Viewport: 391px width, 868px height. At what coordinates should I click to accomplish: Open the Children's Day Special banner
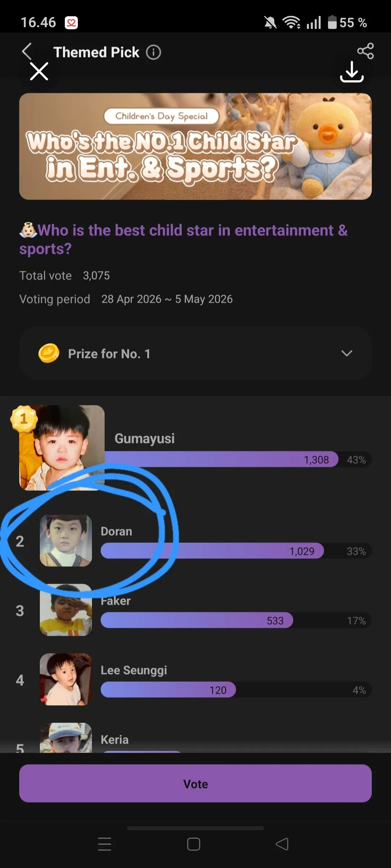pos(195,146)
